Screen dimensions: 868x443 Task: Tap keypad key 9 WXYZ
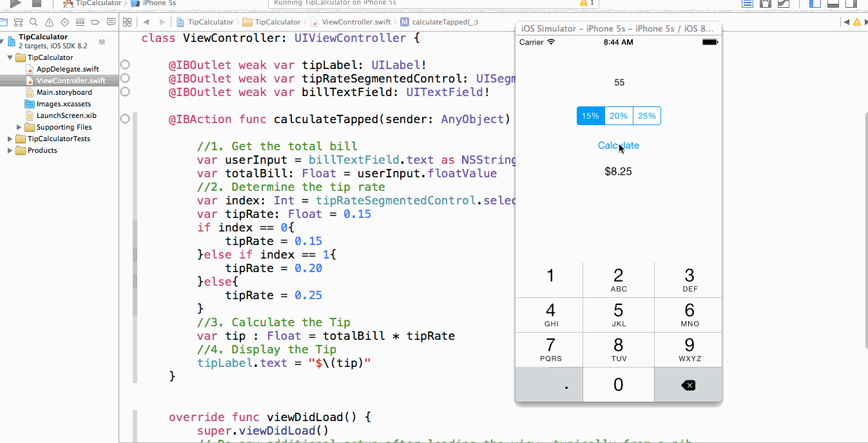tap(689, 349)
